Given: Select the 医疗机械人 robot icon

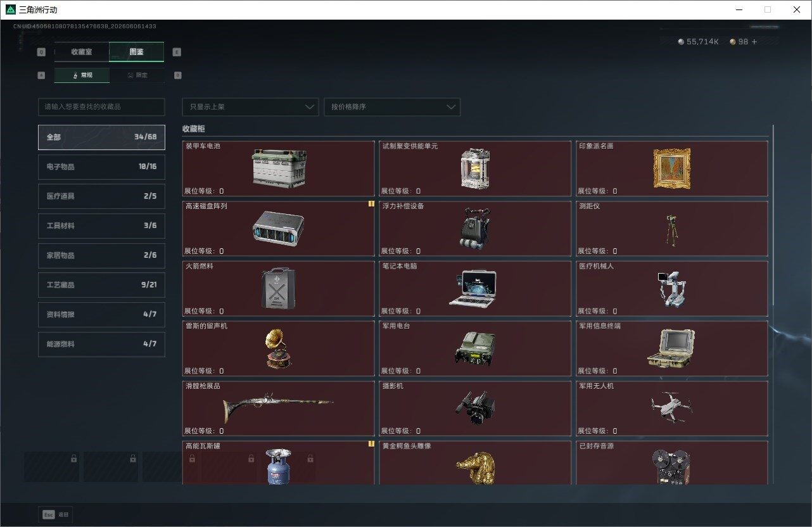Looking at the screenshot, I should pyautogui.click(x=671, y=289).
